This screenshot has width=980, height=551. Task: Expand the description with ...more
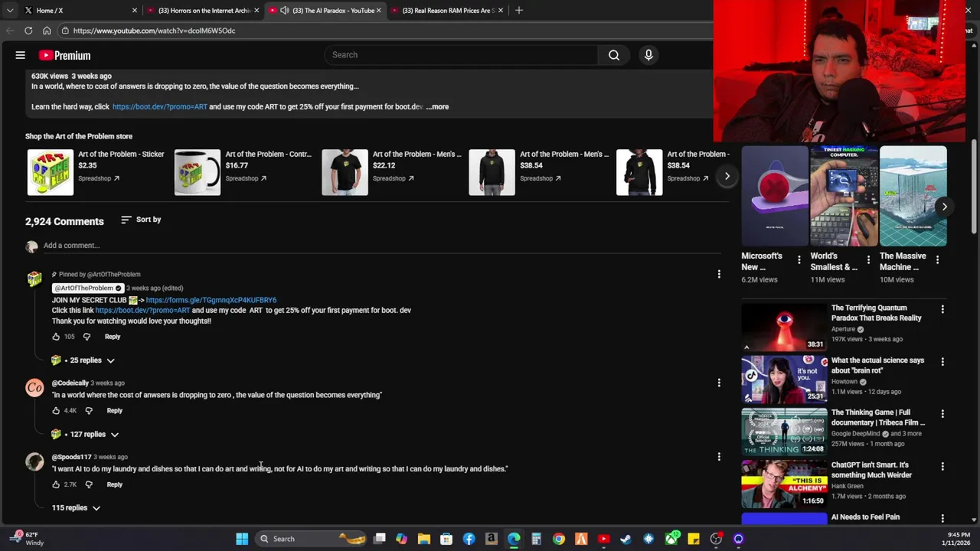(x=438, y=107)
